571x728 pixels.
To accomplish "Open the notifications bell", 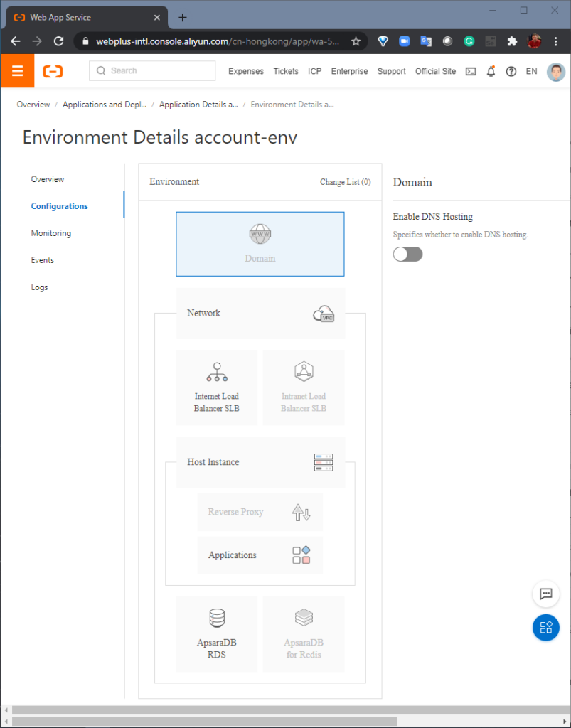I will tap(491, 71).
